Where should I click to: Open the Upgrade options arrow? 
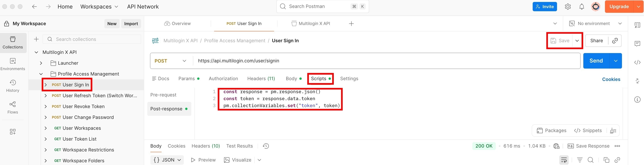[x=639, y=7]
